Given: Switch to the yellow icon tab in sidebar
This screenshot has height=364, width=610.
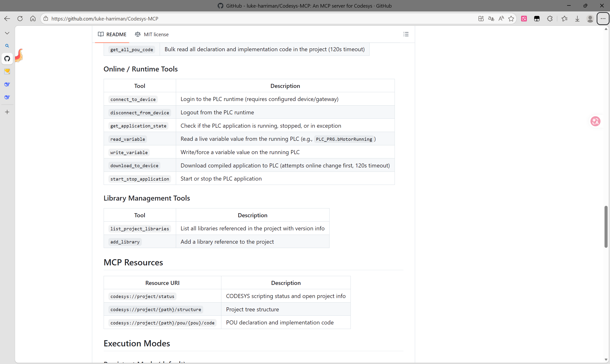Looking at the screenshot, I should point(7,71).
